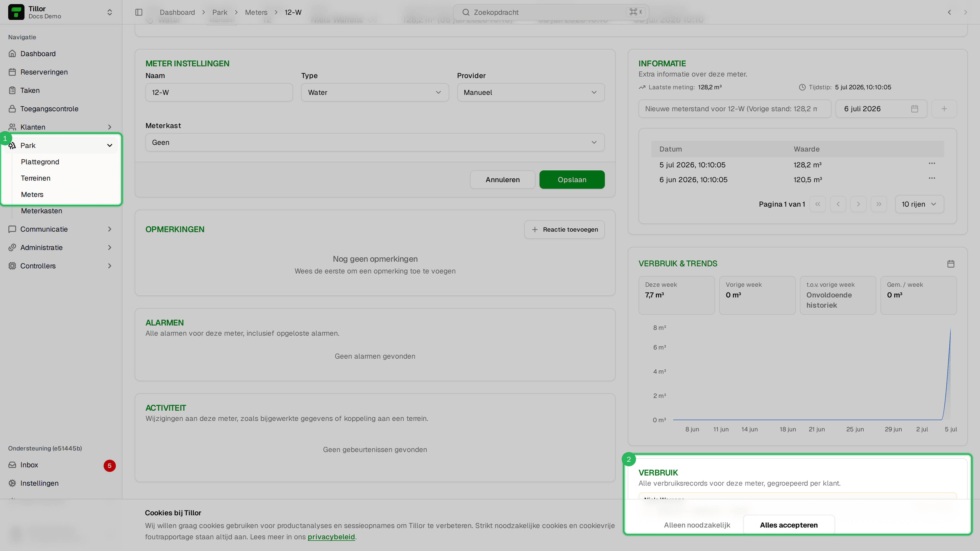Open the options menu for 128,2 m³ row
The image size is (980, 551).
pos(932,164)
